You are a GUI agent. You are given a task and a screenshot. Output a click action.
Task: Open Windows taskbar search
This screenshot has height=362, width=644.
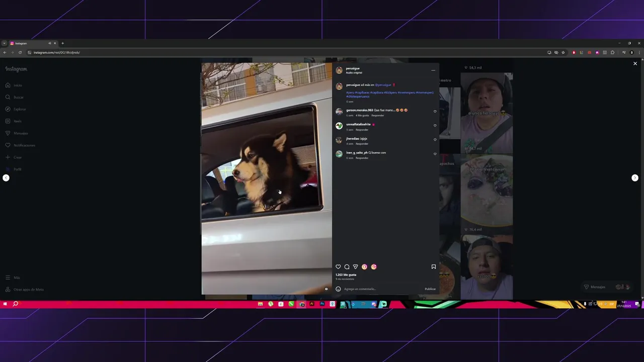(x=16, y=304)
